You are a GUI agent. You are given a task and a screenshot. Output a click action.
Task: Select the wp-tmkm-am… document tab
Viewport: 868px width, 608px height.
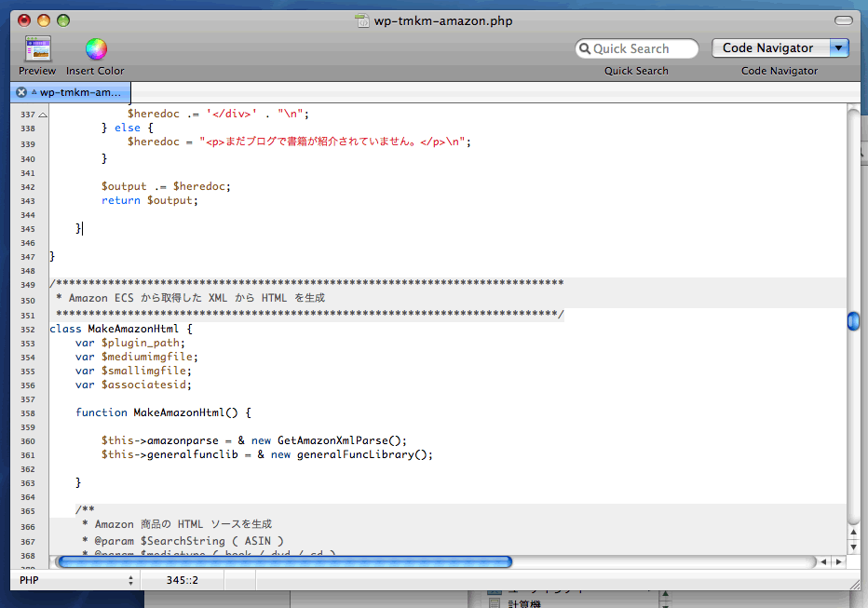point(80,92)
